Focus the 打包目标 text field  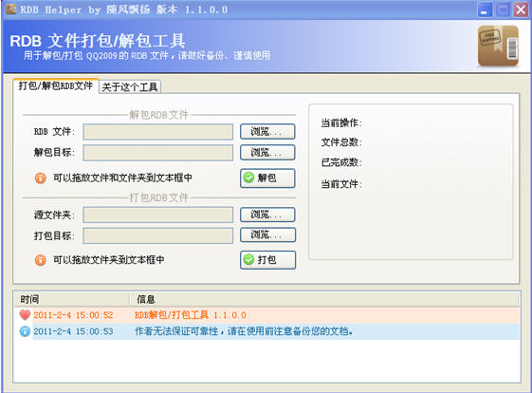pyautogui.click(x=158, y=235)
